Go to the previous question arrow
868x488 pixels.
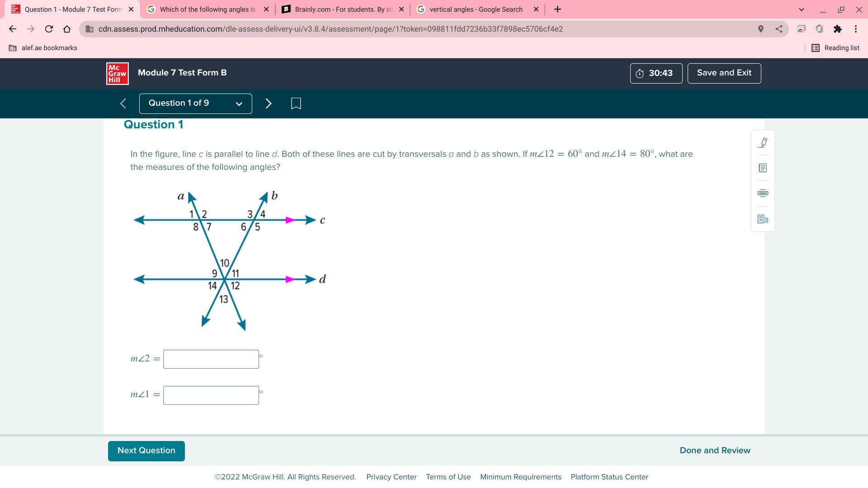coord(123,103)
